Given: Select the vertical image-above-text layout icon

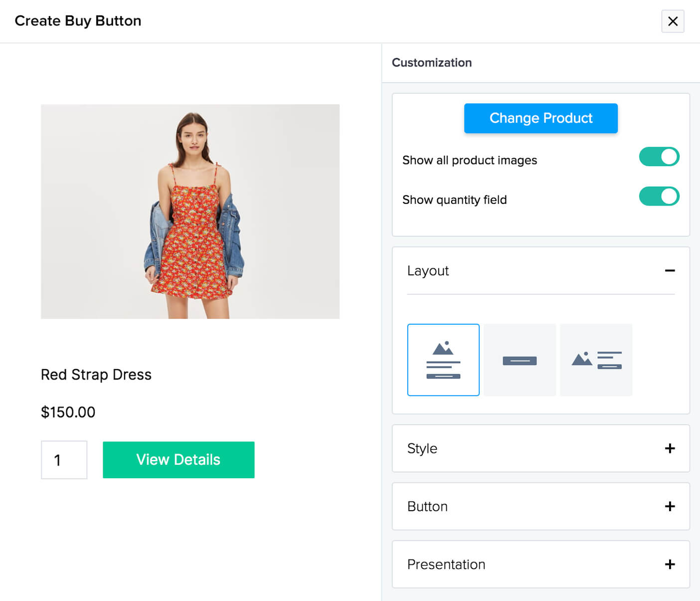Looking at the screenshot, I should pyautogui.click(x=443, y=360).
